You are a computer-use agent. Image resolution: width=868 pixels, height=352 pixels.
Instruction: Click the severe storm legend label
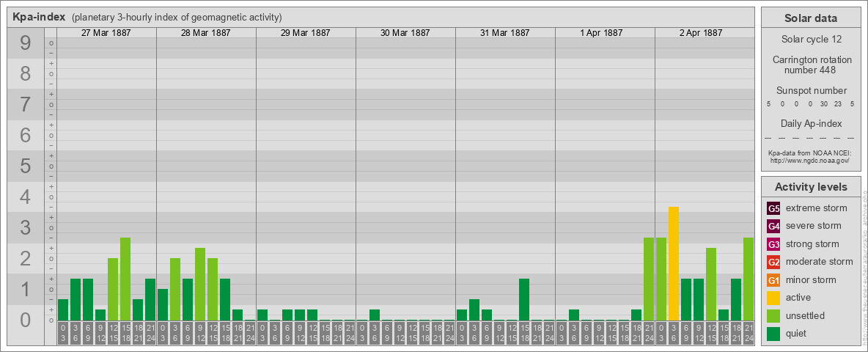click(814, 226)
